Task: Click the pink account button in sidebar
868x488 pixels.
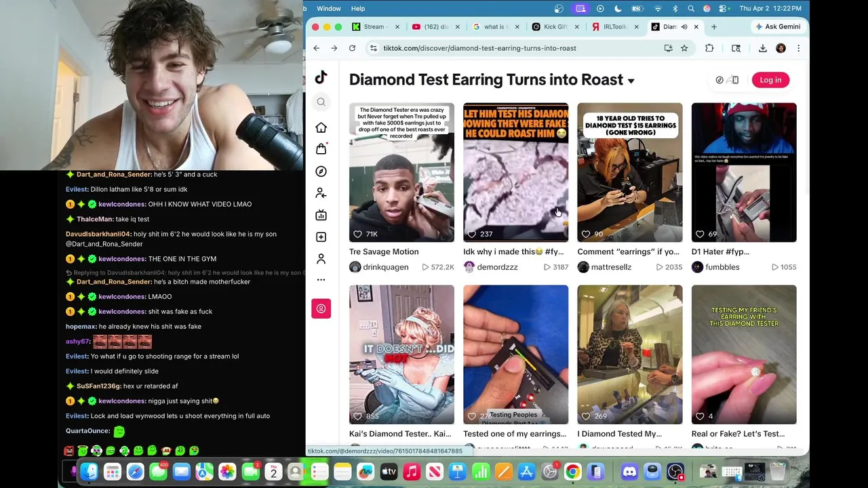Action: point(321,308)
